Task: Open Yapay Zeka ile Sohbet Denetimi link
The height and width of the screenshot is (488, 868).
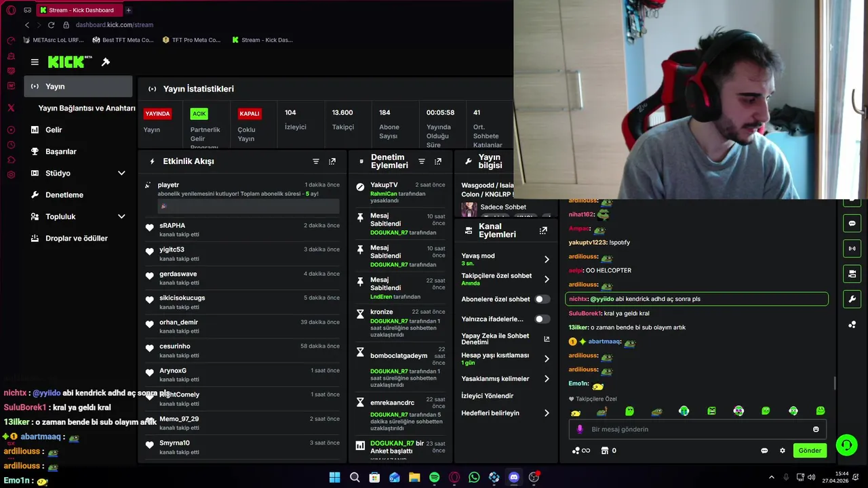Action: 504,338
